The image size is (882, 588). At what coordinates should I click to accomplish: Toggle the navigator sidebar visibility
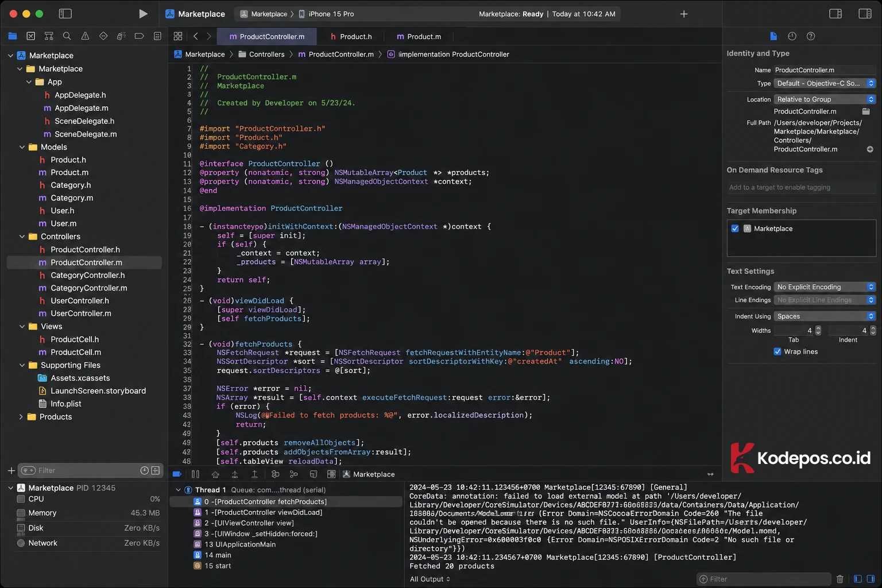[65, 14]
